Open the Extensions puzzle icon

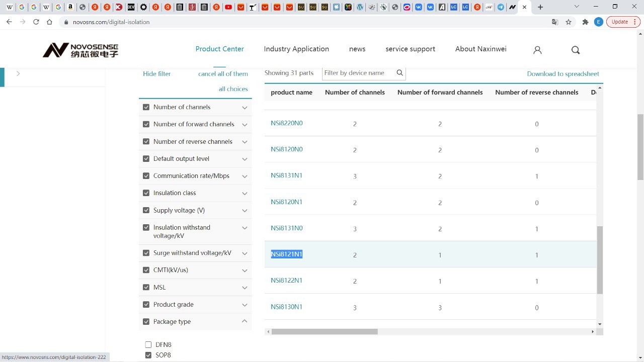coord(585,22)
